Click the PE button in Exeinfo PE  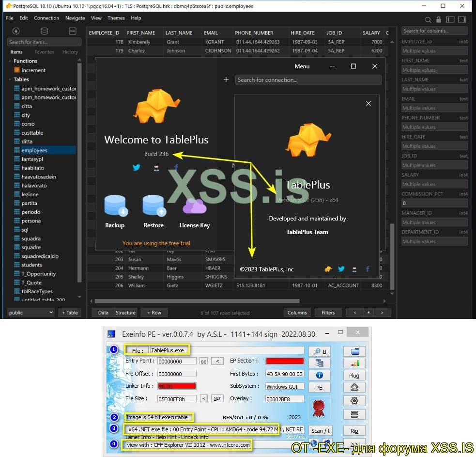point(320,387)
